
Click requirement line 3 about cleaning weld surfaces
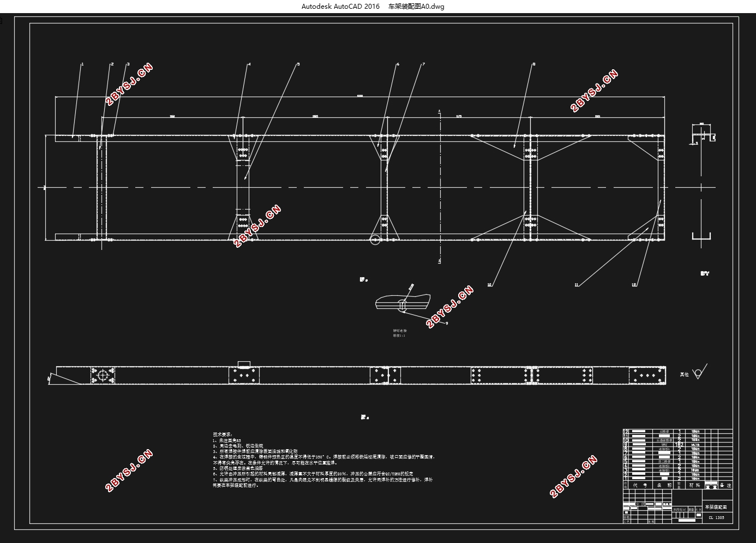[255, 452]
